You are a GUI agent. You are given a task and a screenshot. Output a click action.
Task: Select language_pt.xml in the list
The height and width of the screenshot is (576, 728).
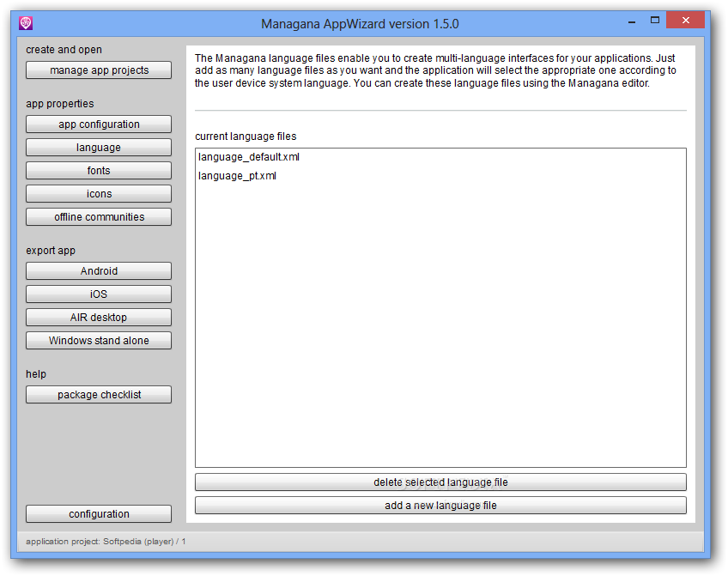[x=440, y=176]
